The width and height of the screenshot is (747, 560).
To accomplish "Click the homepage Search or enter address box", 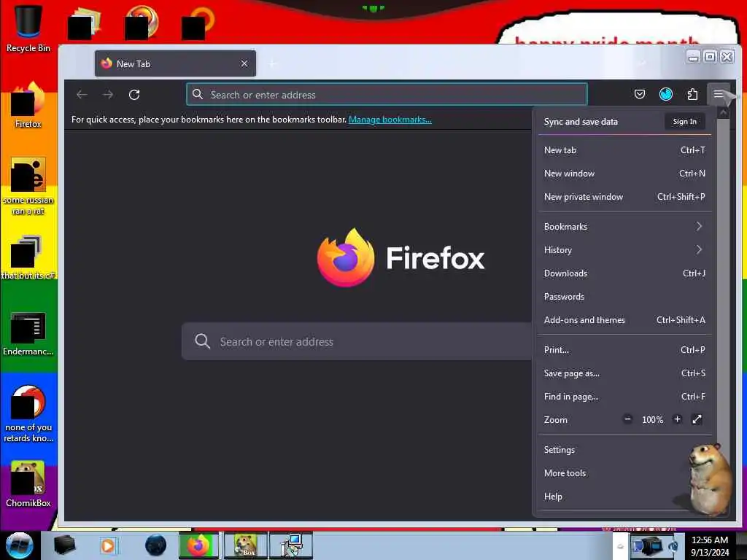I will [357, 341].
